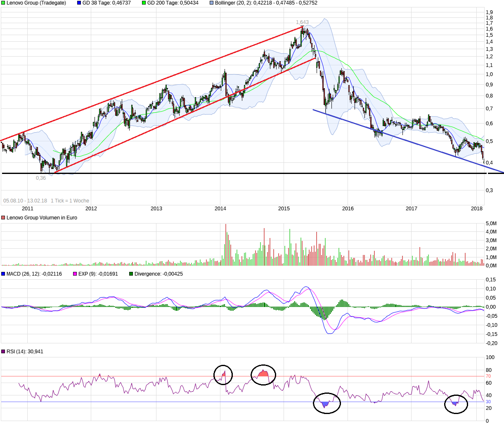This screenshot has height=426, width=504.
Task: Click the 1,0 price axis label
Action: tap(490, 75)
